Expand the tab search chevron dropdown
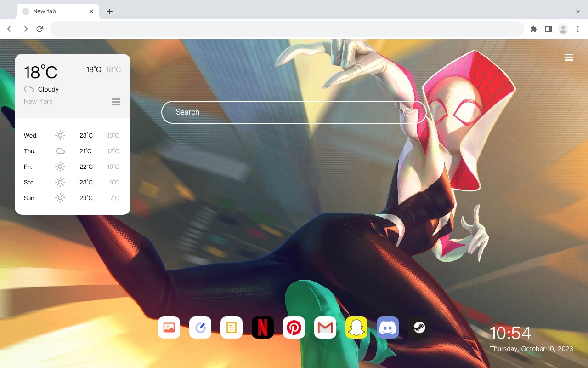 [x=578, y=11]
